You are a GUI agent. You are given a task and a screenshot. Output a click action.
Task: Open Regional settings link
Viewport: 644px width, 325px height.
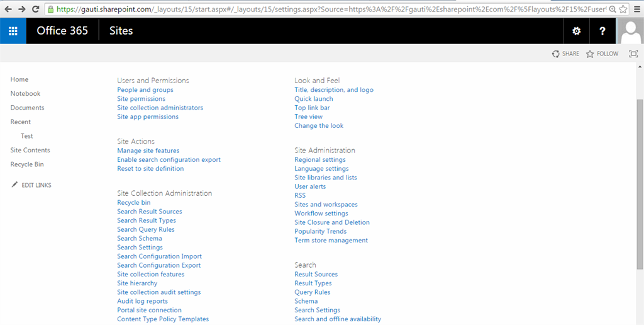320,159
